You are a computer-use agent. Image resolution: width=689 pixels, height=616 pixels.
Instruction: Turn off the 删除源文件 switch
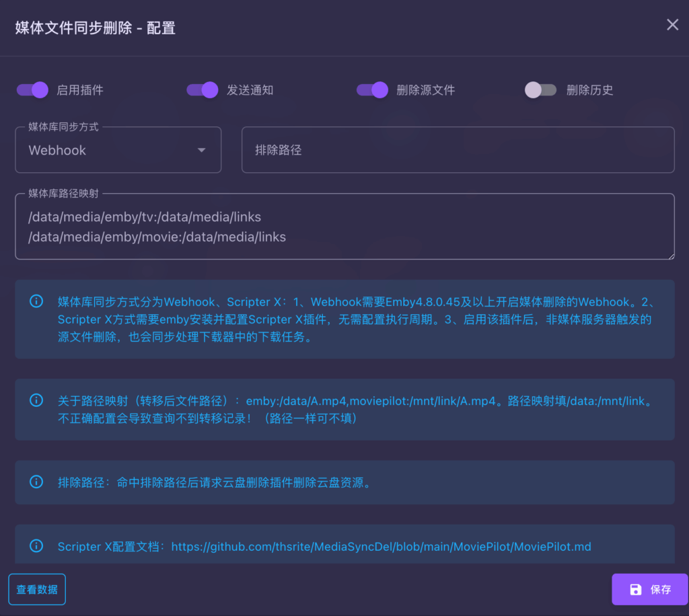[x=372, y=90]
